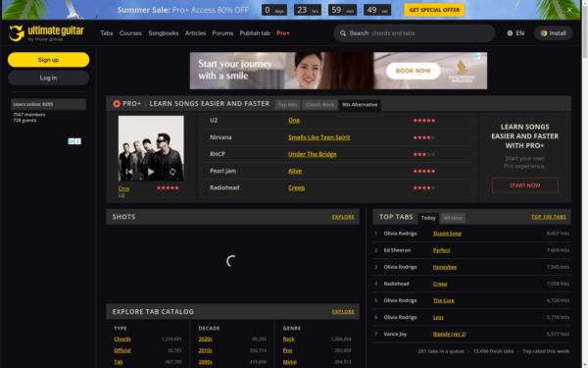Open the first Top Tabs song link
This screenshot has height=368, width=588.
point(447,234)
